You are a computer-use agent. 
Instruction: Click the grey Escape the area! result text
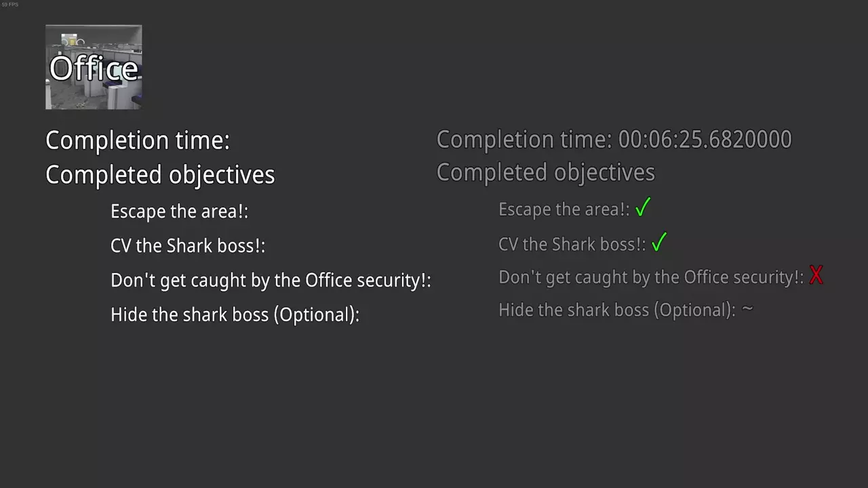point(564,209)
